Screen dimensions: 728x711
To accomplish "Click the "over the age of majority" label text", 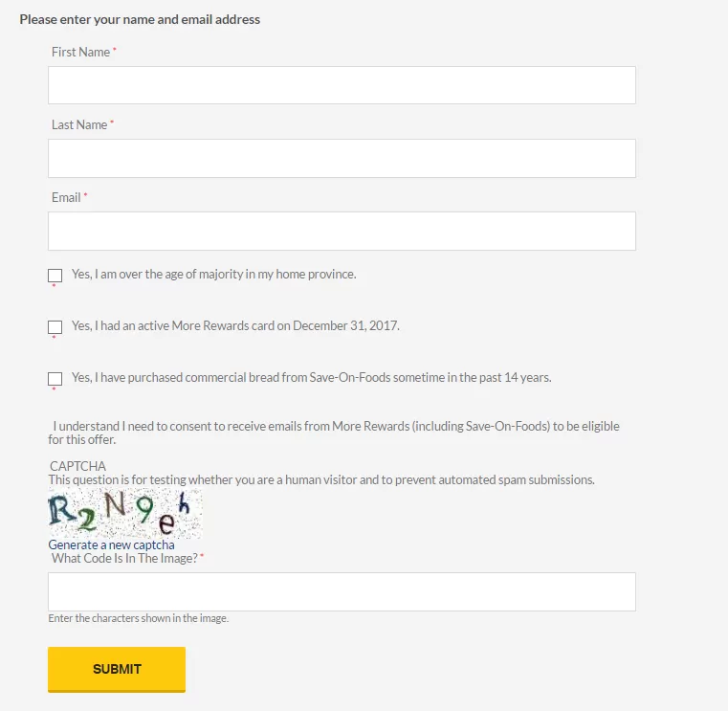I will click(x=214, y=274).
